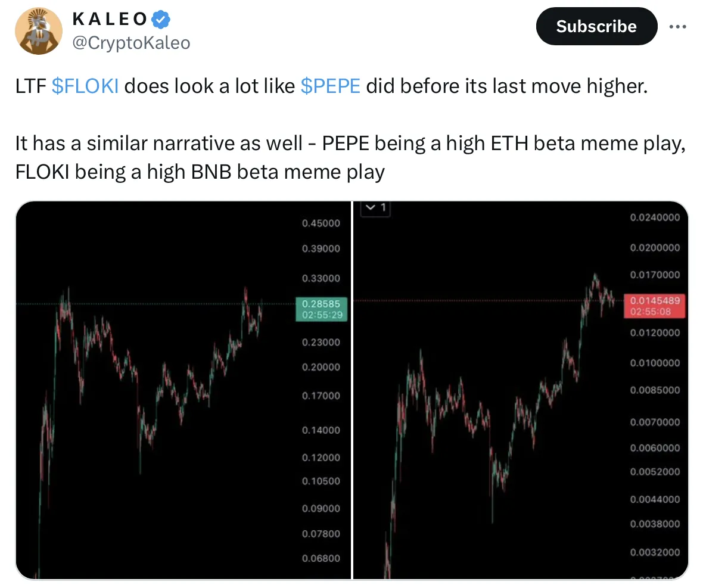Click the 0.0240000 price axis label
The width and height of the screenshot is (703, 588).
(655, 217)
